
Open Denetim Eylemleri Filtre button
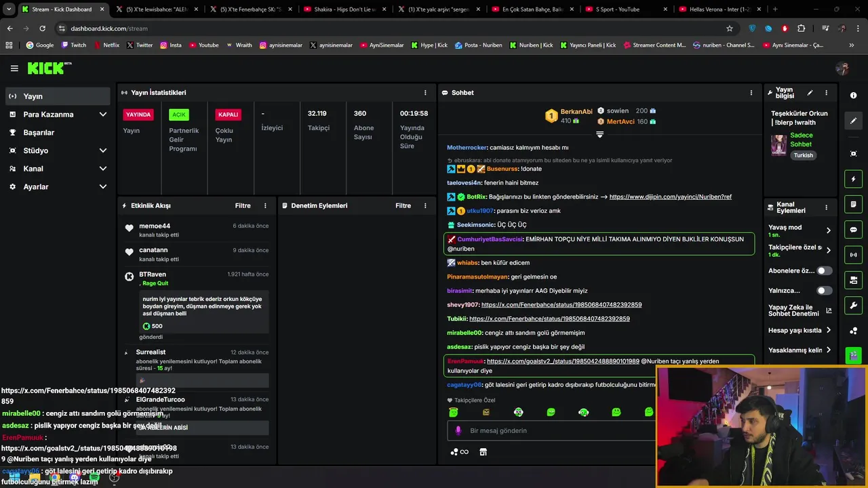(403, 205)
